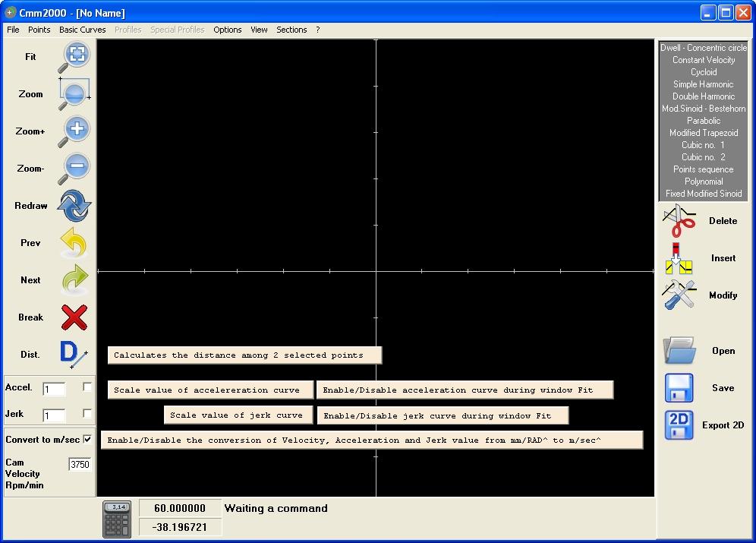Viewport: 756px width, 543px height.
Task: Click the Cam Velocity Rpm/min input field
Action: 80,464
